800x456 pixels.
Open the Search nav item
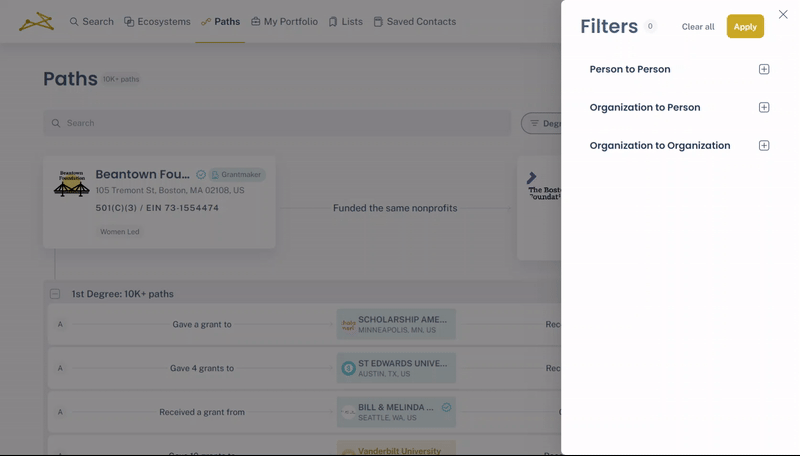tap(92, 21)
